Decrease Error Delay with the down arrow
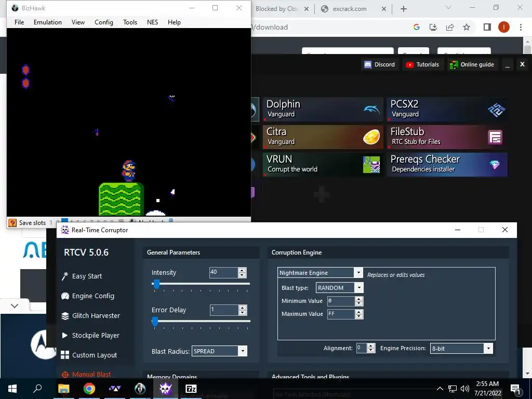The image size is (532, 399). [x=242, y=312]
